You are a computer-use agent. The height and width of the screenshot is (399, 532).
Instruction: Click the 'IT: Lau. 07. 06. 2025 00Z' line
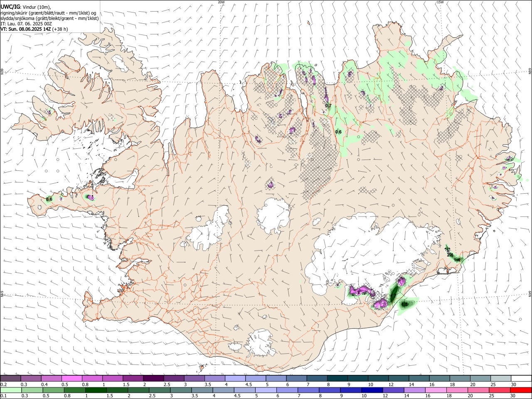26,24
